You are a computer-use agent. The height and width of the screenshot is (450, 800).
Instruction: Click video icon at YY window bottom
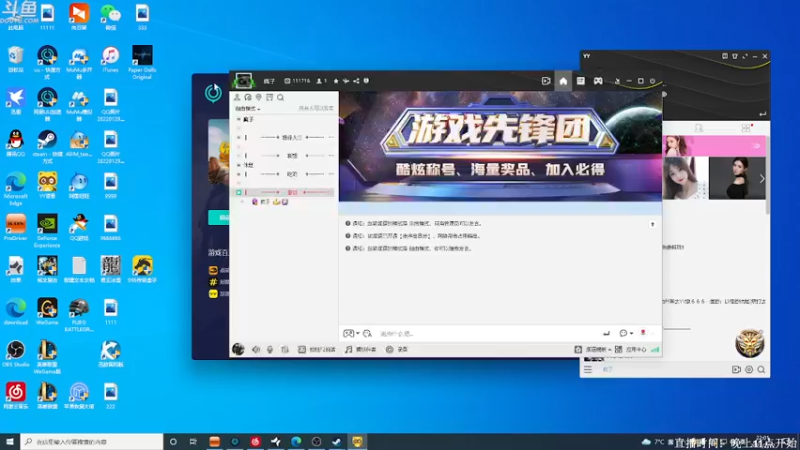pyautogui.click(x=736, y=369)
